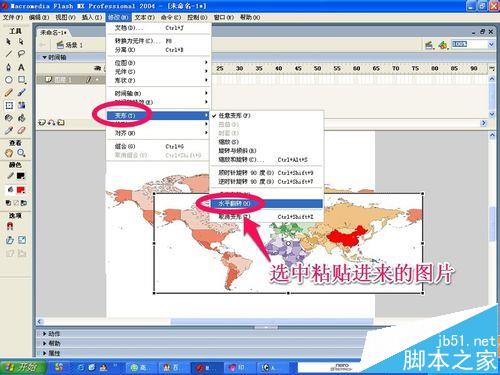Image resolution: width=500 pixels, height=375 pixels.
Task: Toggle the Snap to Objects magnet option
Action: [x=10, y=227]
